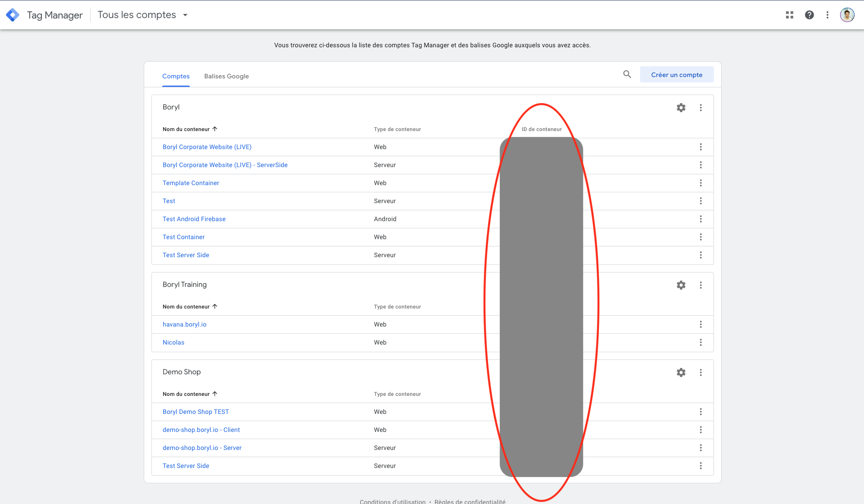Screen dimensions: 864x504
Task: Open the overflow menu next to Demo Shop settings
Action: [x=701, y=372]
